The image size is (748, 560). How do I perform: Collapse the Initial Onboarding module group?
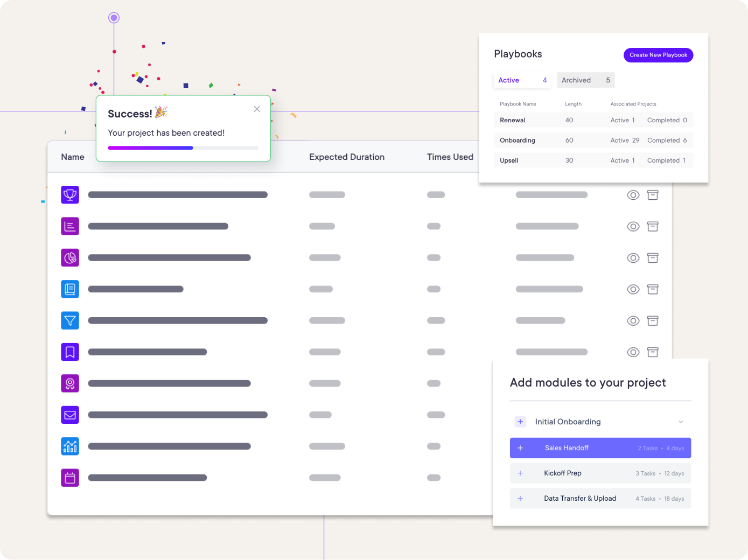tap(681, 422)
